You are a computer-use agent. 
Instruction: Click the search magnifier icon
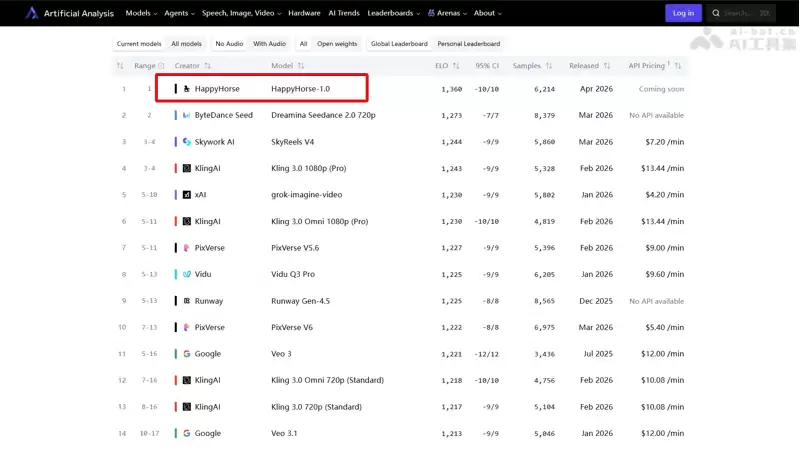(716, 13)
